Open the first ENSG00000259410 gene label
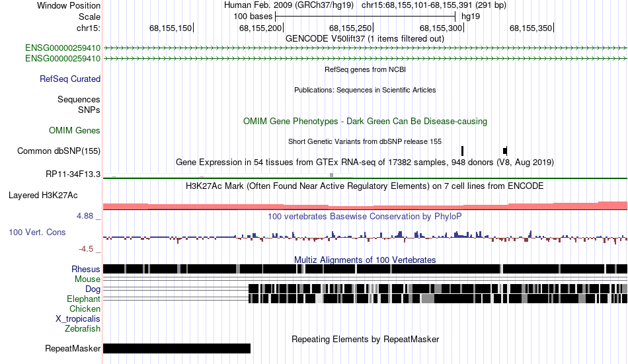Screen dimensions: 628x364 tap(63, 48)
